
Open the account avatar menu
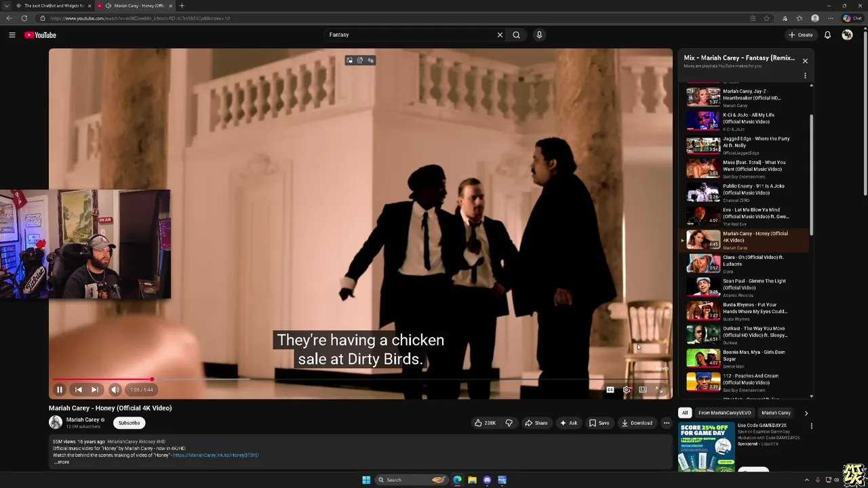click(x=847, y=35)
